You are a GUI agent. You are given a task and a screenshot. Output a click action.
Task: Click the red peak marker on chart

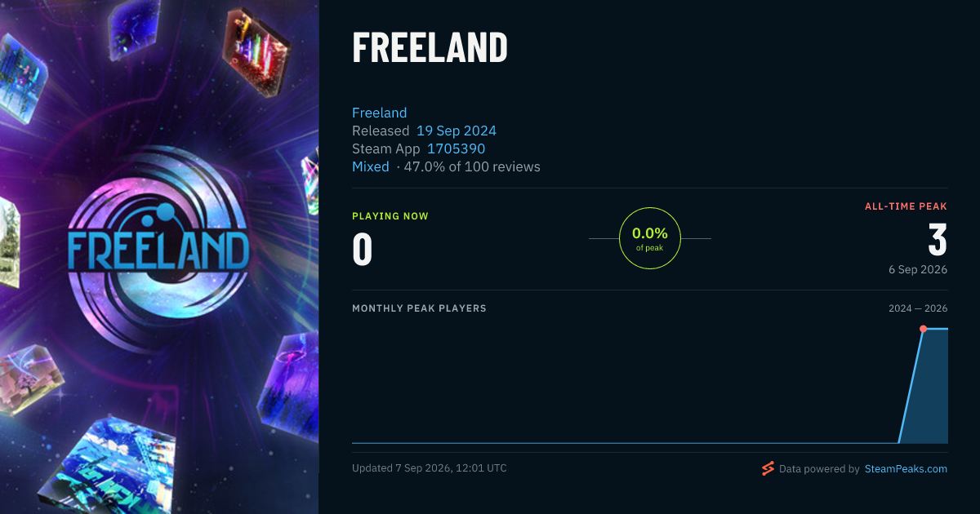pos(923,329)
